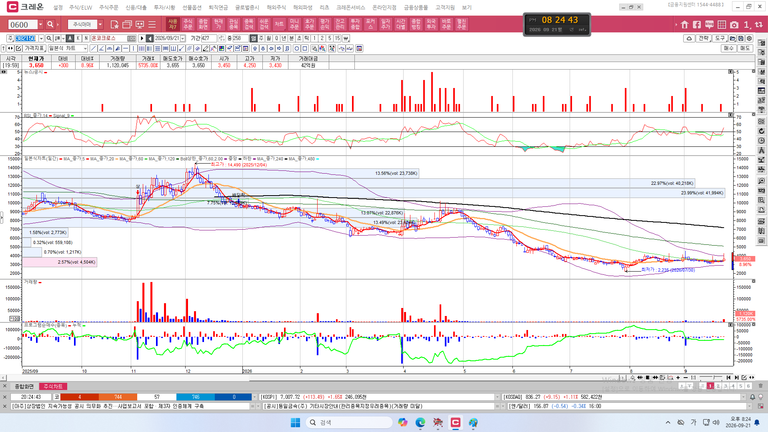This screenshot has width=768, height=432.
Task: Toggle the 년 (yearly) period button
Action: [284, 38]
